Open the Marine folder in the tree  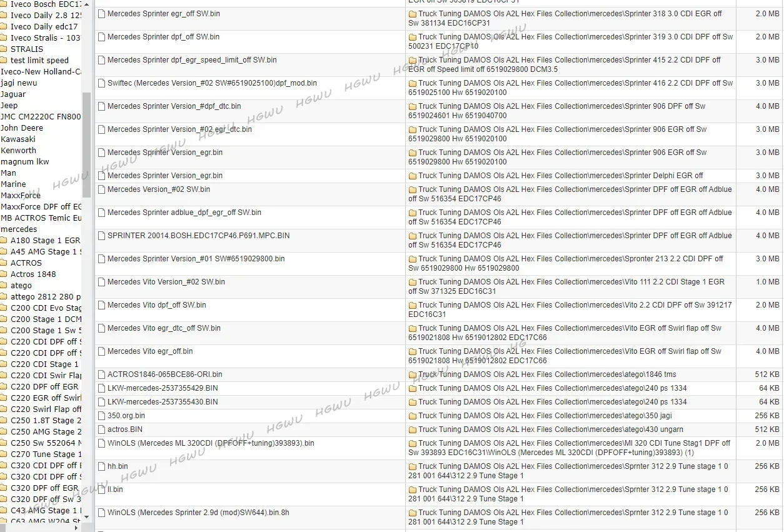14,184
